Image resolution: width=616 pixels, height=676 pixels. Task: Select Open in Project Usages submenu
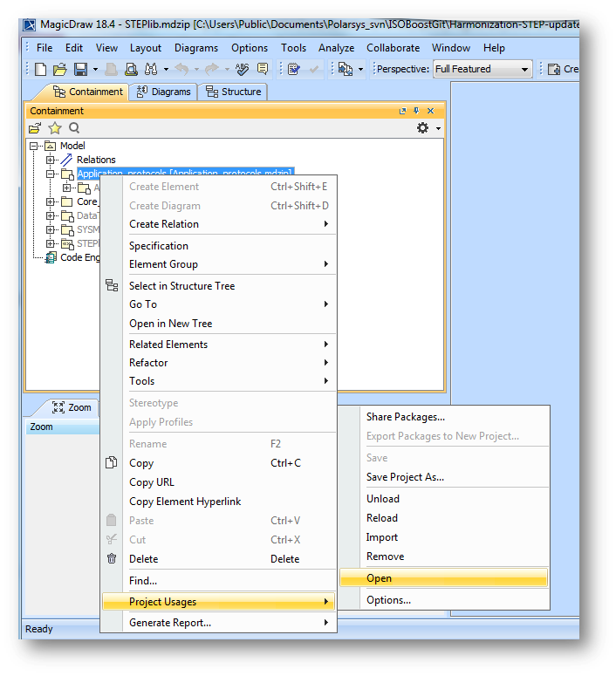(x=380, y=578)
